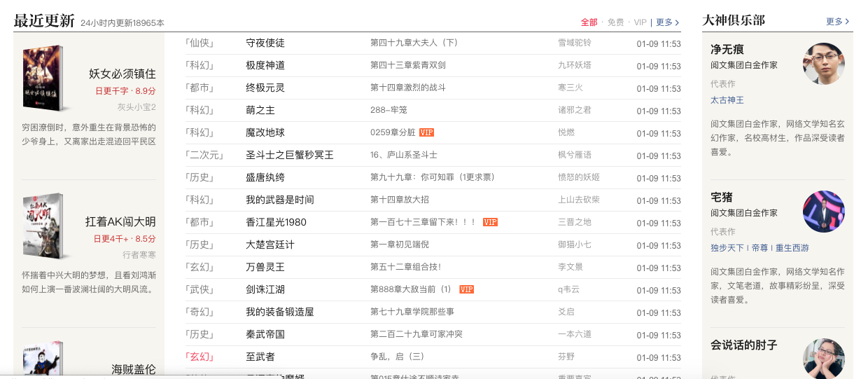Visit the author page of 九环妖塔
The height and width of the screenshot is (379, 868).
pyautogui.click(x=574, y=65)
